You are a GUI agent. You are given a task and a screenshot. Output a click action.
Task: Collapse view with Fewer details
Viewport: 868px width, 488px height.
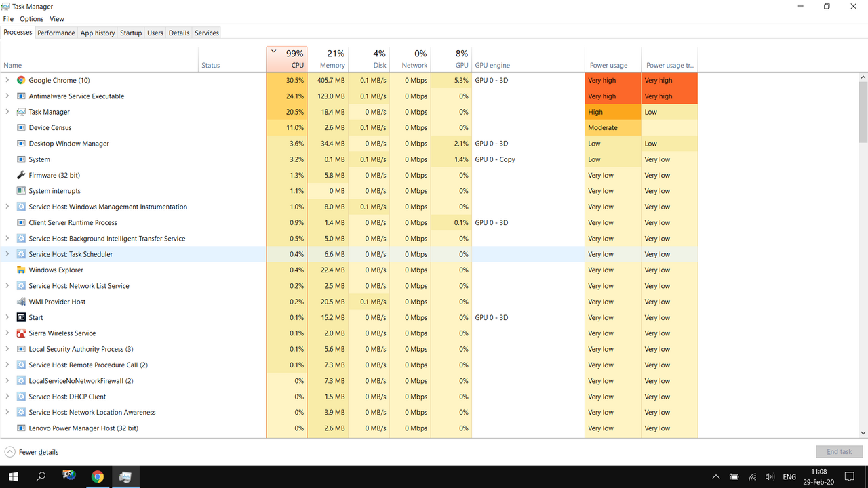32,452
